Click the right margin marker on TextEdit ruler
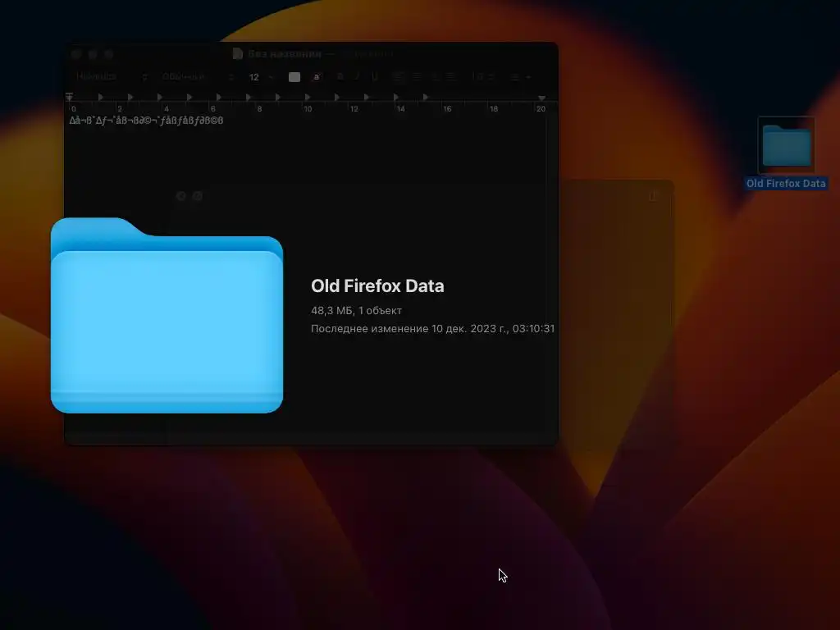This screenshot has height=630, width=840. click(x=541, y=98)
